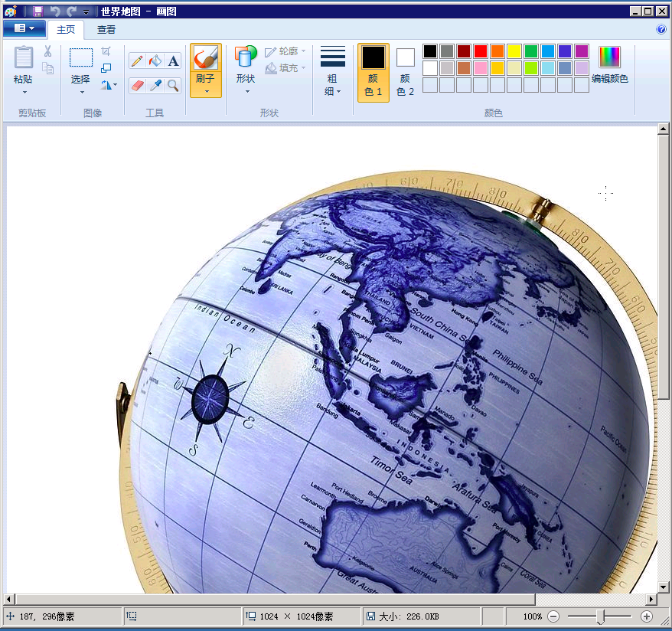Viewport: 672px width, 631px height.
Task: Pick the orange color swatch
Action: pos(497,51)
